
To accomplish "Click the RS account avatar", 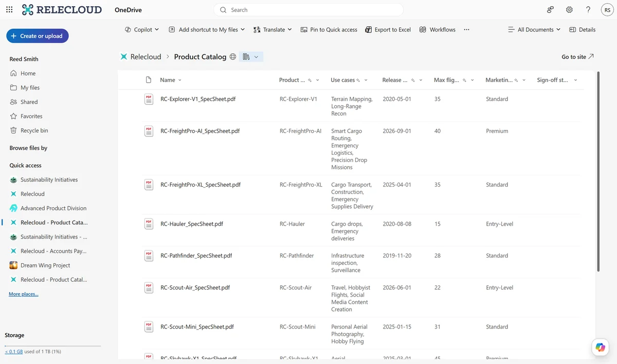I will [607, 10].
